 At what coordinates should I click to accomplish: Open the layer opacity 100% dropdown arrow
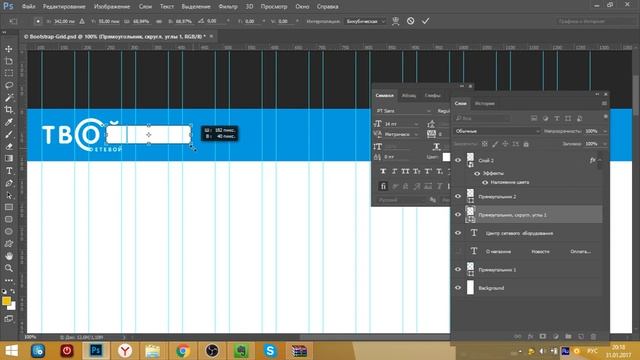[x=604, y=131]
